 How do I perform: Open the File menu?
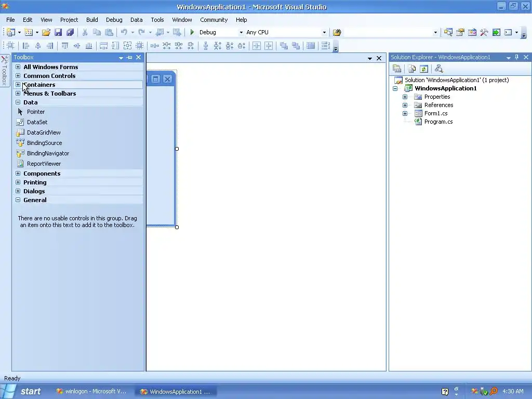pyautogui.click(x=10, y=20)
